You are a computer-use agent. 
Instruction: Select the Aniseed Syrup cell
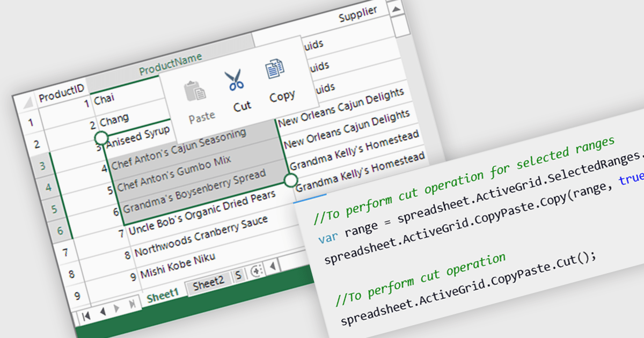coord(138,137)
